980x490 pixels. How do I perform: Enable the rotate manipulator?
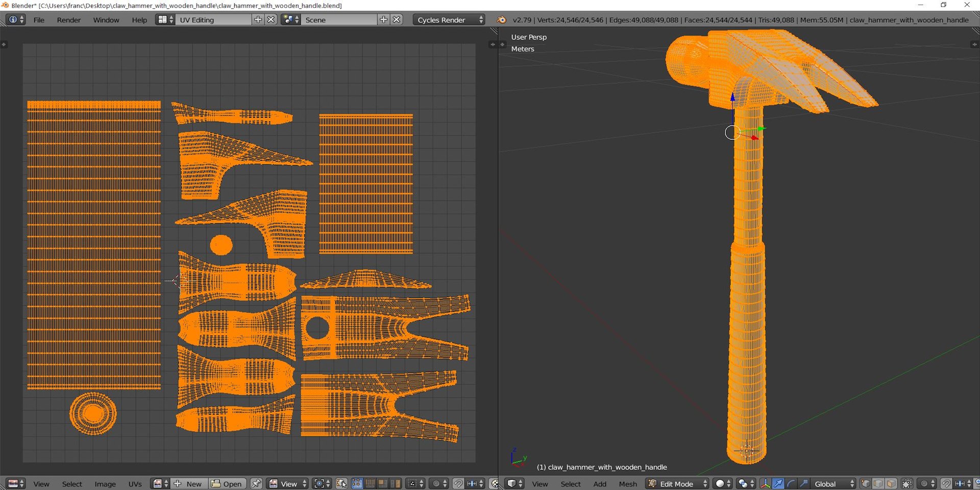tap(791, 483)
